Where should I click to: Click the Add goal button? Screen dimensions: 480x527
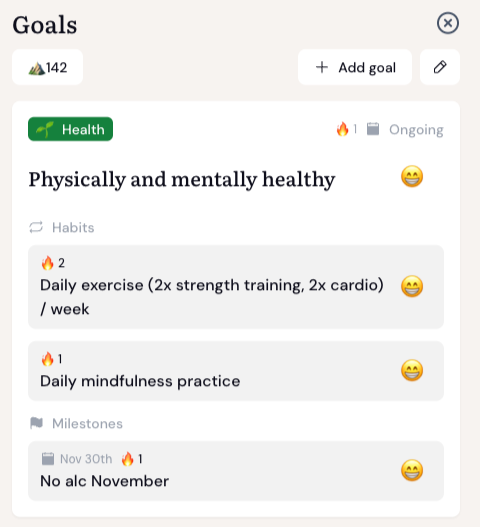[355, 67]
